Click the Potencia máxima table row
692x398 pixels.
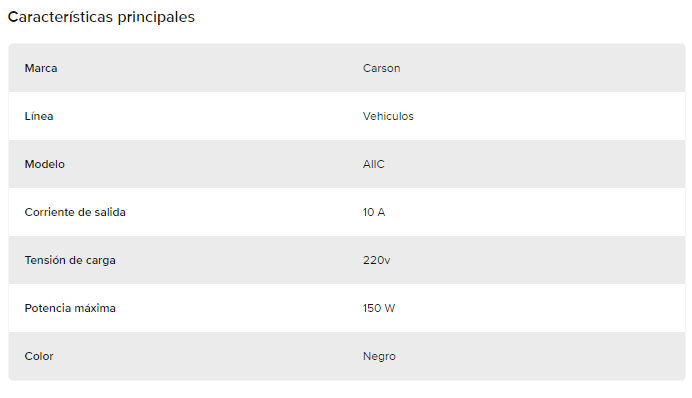[x=347, y=308]
